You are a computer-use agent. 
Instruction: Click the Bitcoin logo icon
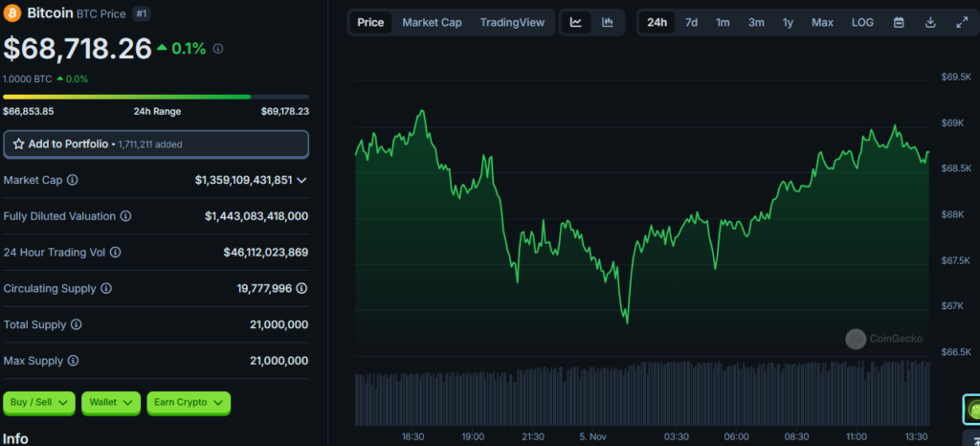11,12
